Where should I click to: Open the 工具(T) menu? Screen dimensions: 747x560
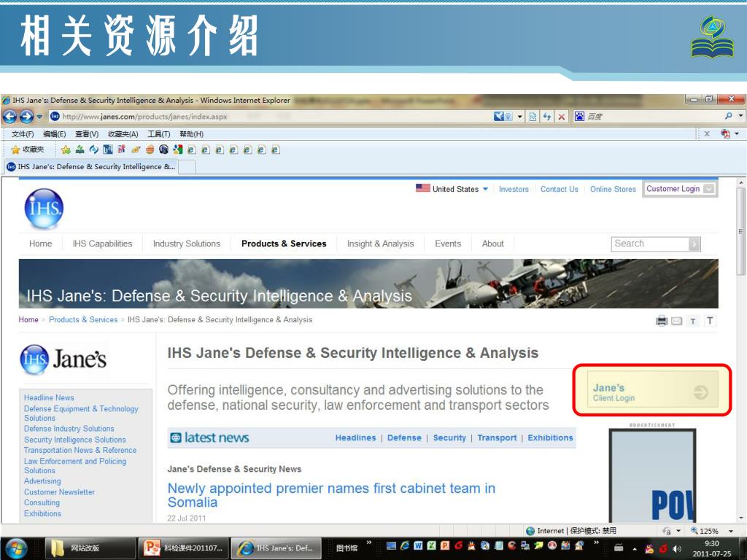coord(158,134)
